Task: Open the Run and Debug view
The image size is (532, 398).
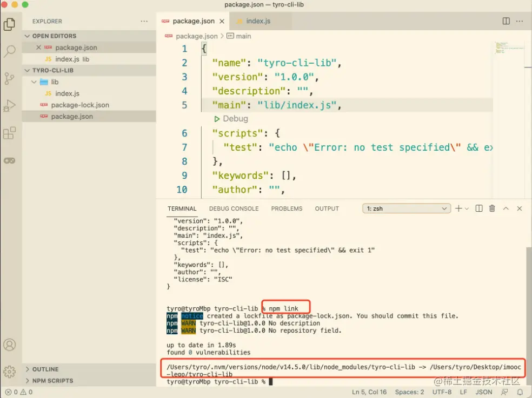Action: point(10,106)
